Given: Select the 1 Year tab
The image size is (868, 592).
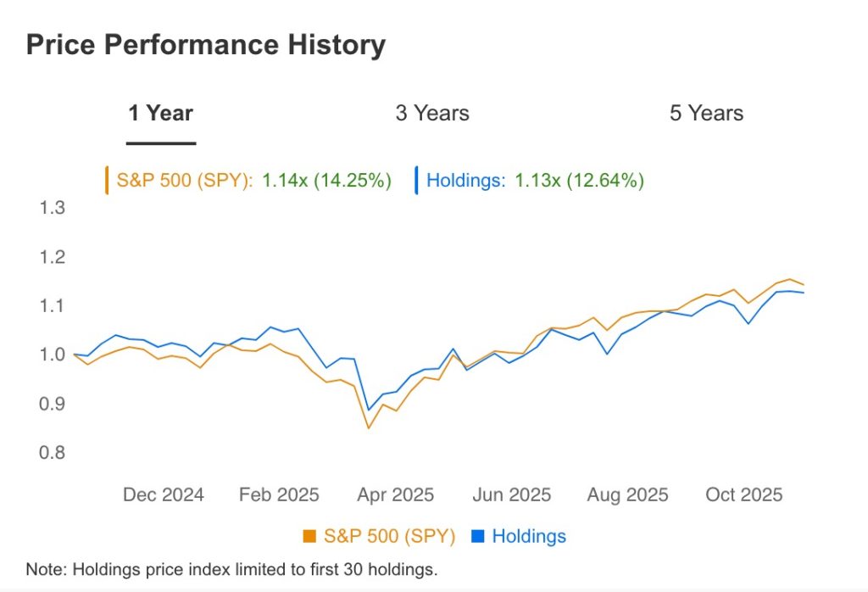Looking at the screenshot, I should click(160, 112).
